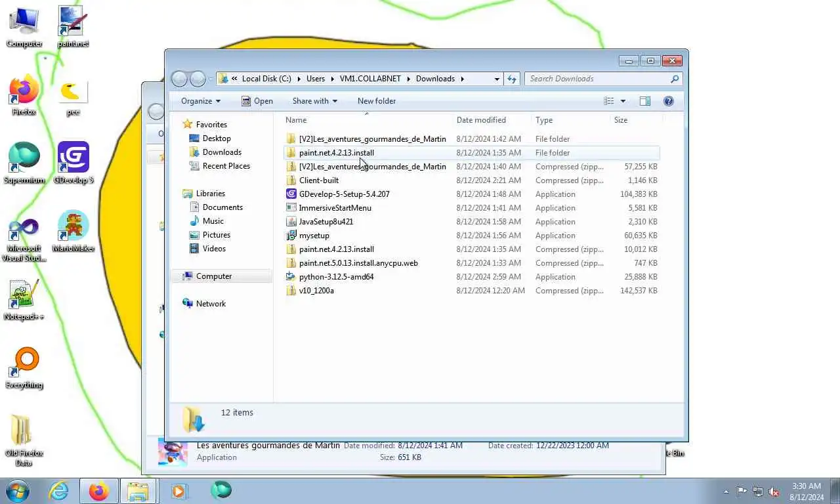Viewport: 840px width, 504px height.
Task: Show hidden tray icons arrow
Action: pos(726,492)
